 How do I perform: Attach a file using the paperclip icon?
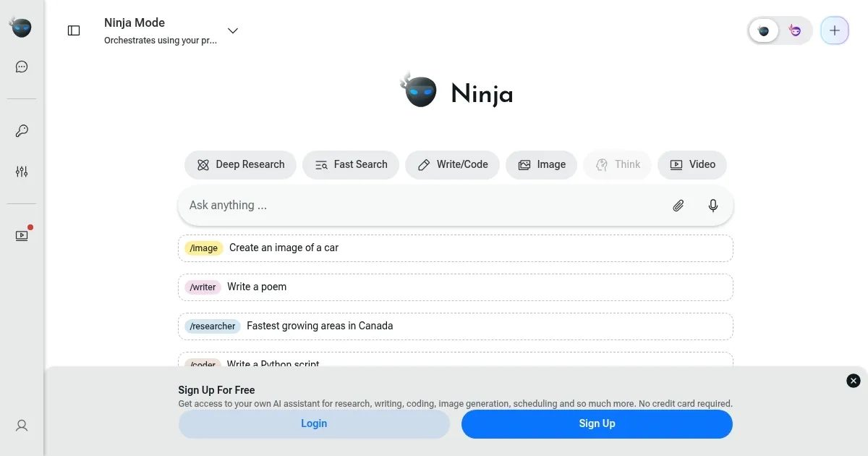tap(678, 206)
